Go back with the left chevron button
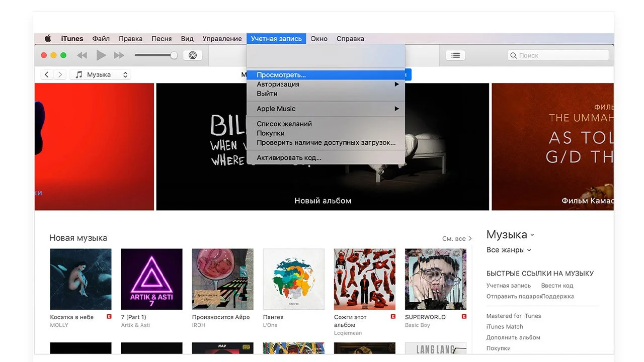Viewport: 644px width, 362px height. pos(47,74)
